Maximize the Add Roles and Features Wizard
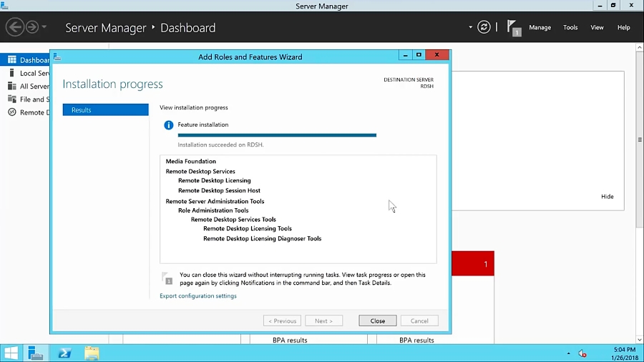Screen dimensions: 644x362 pyautogui.click(x=419, y=54)
